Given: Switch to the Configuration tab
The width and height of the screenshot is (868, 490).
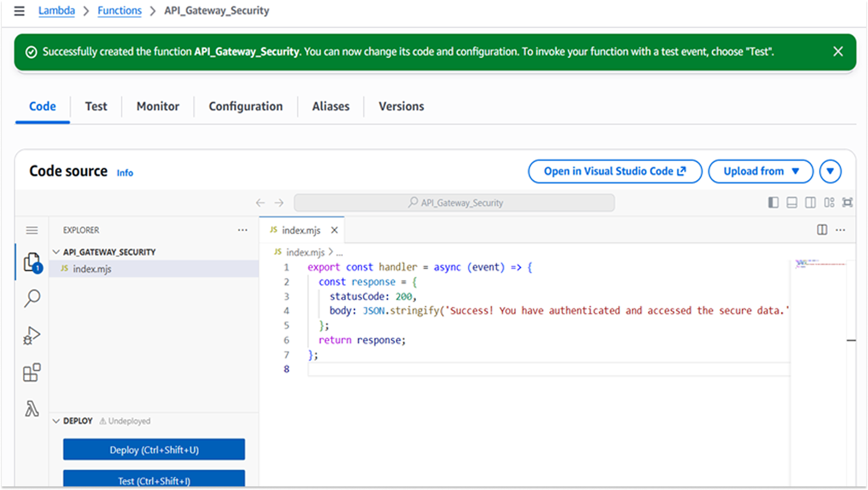Looking at the screenshot, I should click(245, 107).
